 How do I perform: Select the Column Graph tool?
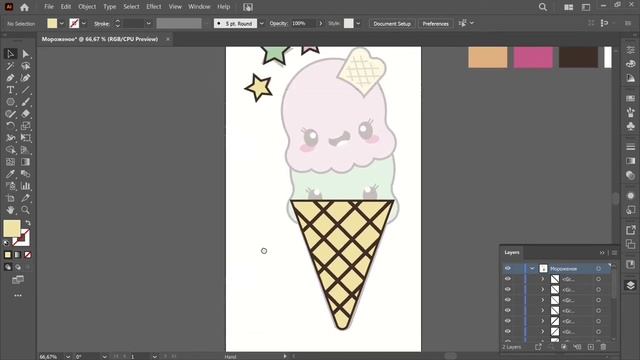[x=26, y=186]
